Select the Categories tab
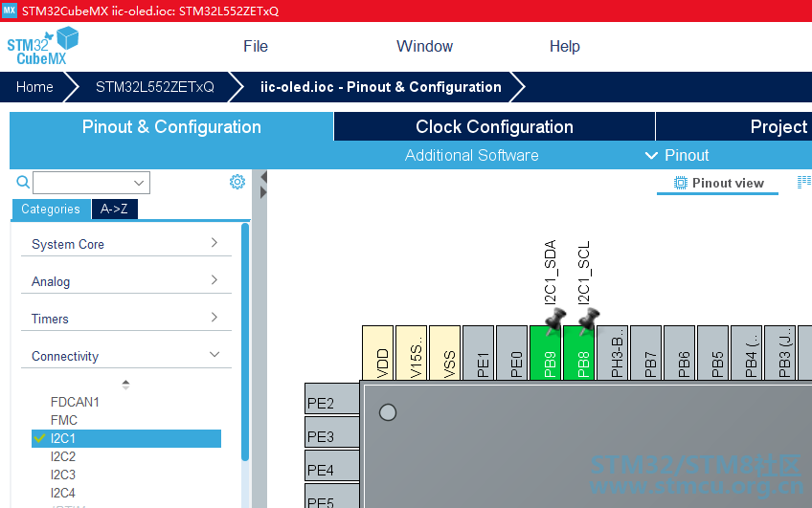Image resolution: width=812 pixels, height=508 pixels. (51, 209)
